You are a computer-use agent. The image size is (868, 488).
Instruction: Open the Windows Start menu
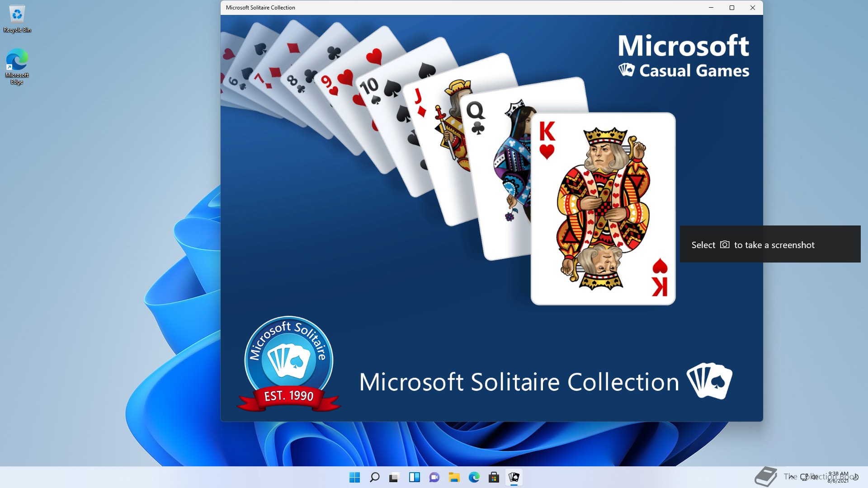(x=355, y=477)
